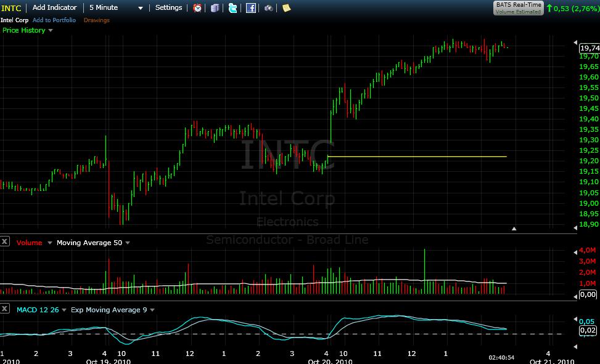The height and width of the screenshot is (364, 600).
Task: Click the 19,74 current price label
Action: pos(590,48)
